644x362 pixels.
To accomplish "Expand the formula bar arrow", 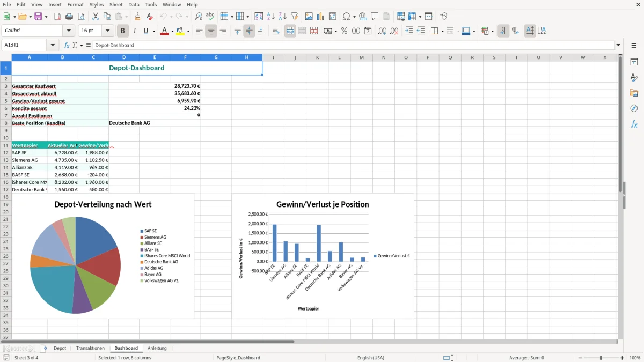I will coord(618,45).
